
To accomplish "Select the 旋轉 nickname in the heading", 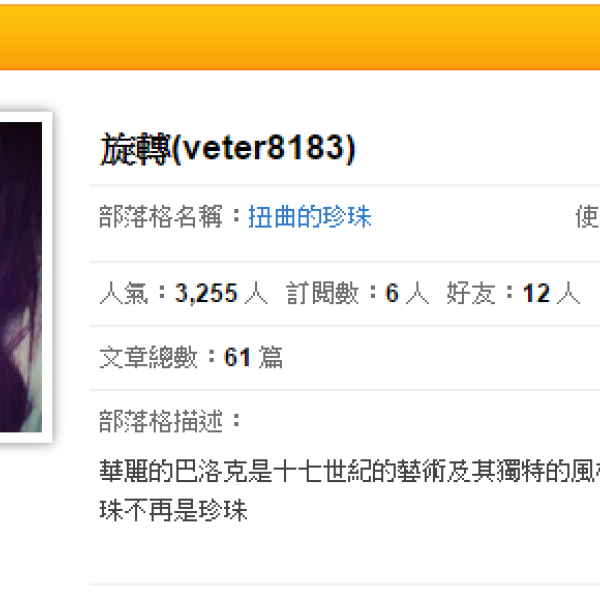I will click(134, 149).
